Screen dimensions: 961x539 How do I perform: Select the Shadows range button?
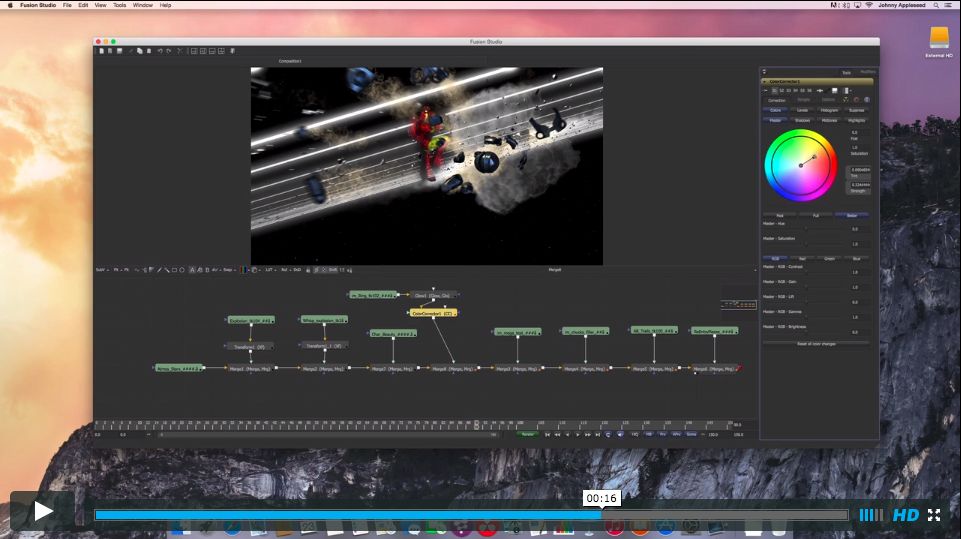pyautogui.click(x=802, y=120)
